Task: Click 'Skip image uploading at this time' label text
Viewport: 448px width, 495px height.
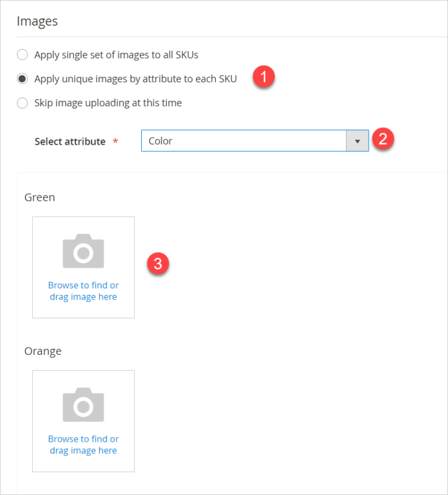Action: tap(108, 103)
